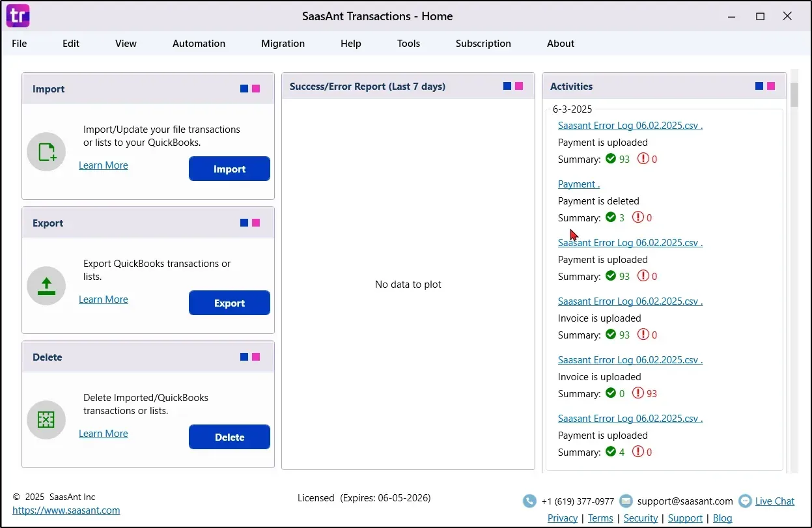Click the pink square in Export panel header
The width and height of the screenshot is (812, 528).
(x=256, y=223)
